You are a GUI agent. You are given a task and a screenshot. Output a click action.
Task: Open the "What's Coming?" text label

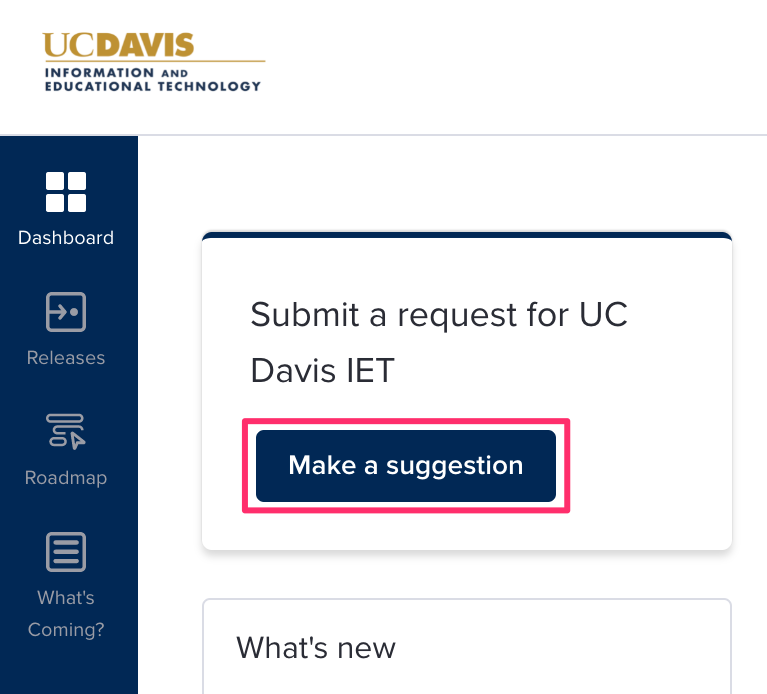[66, 613]
